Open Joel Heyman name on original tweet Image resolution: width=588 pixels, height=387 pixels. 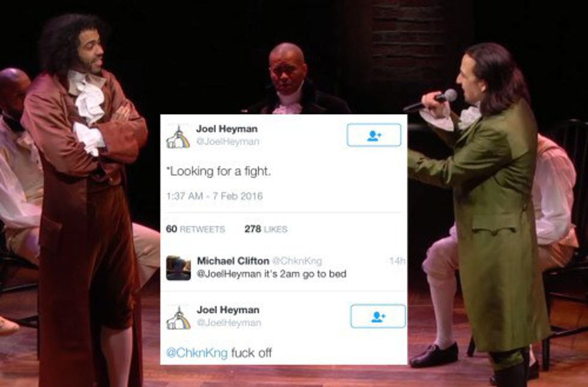[x=227, y=129]
